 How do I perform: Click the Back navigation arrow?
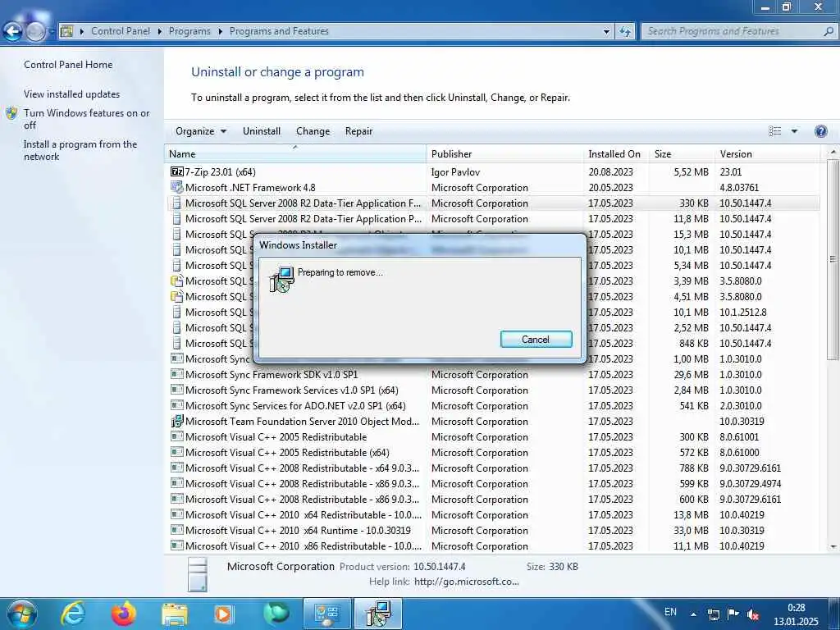13,32
